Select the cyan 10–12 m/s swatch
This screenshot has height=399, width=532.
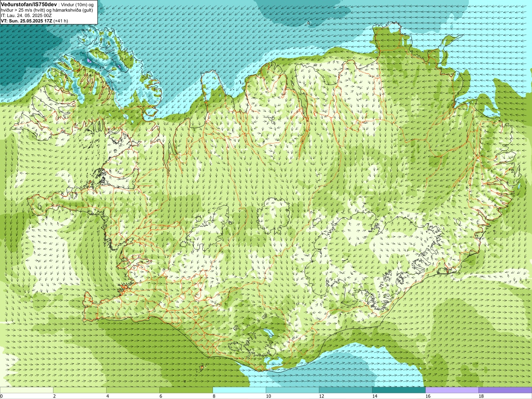(x=293, y=390)
